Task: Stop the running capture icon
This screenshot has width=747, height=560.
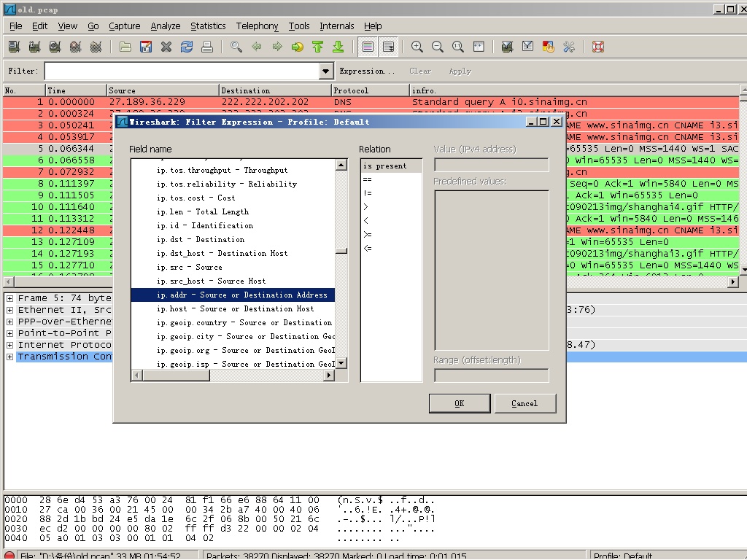Action: coord(75,47)
